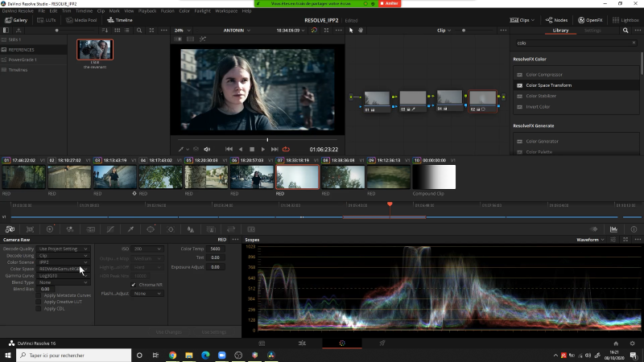Open the 3D stereoscopic palette
644x362 pixels.
tap(251, 229)
